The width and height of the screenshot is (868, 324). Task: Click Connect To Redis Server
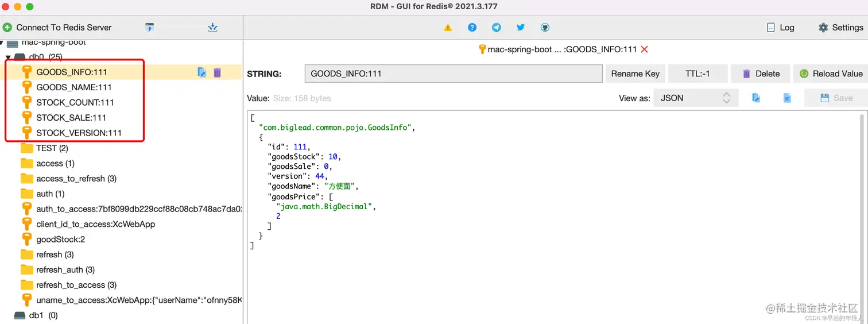[57, 27]
